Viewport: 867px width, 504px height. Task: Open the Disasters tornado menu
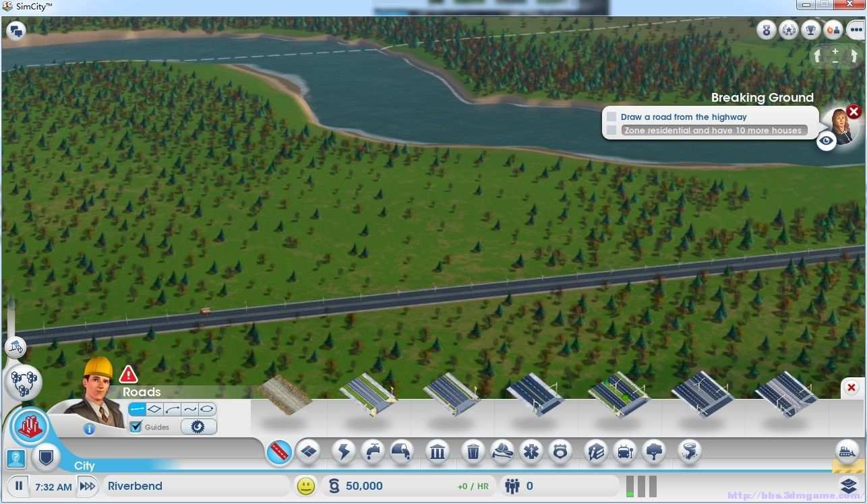click(690, 451)
